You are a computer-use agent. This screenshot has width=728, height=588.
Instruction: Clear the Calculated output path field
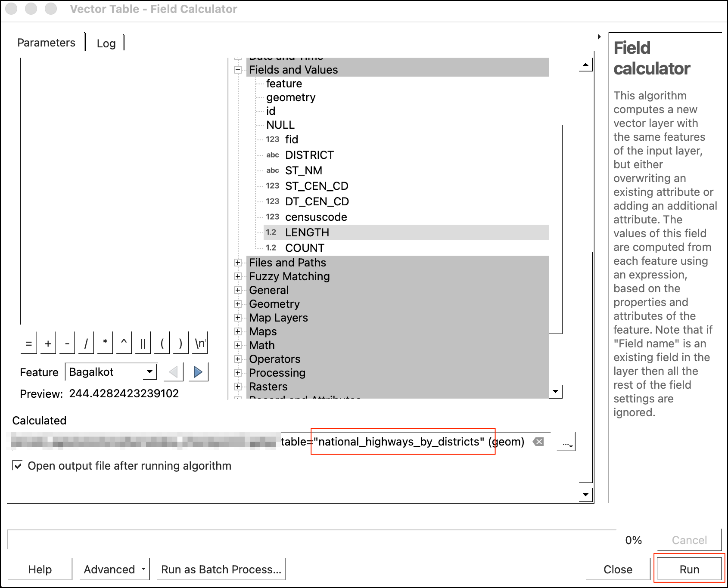point(538,442)
